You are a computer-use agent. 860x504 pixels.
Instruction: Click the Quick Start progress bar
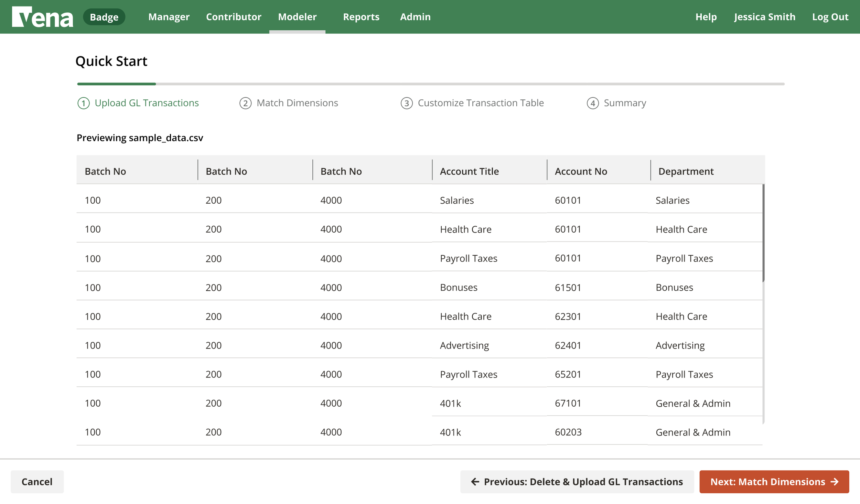[x=430, y=84]
